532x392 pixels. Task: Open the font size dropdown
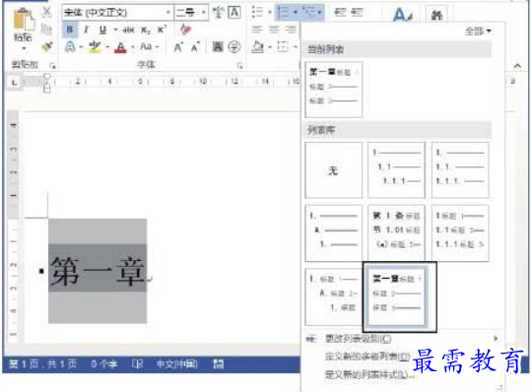pos(203,13)
